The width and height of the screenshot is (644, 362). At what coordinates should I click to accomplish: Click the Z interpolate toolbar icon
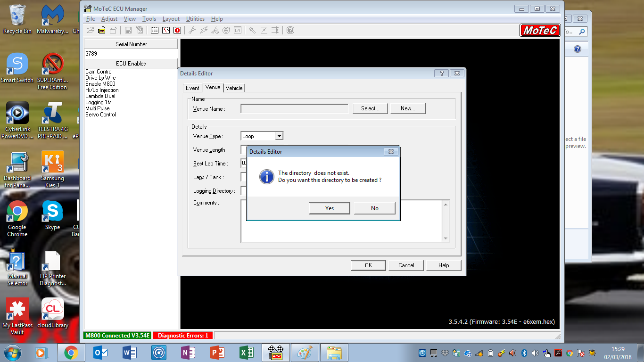coord(264,30)
